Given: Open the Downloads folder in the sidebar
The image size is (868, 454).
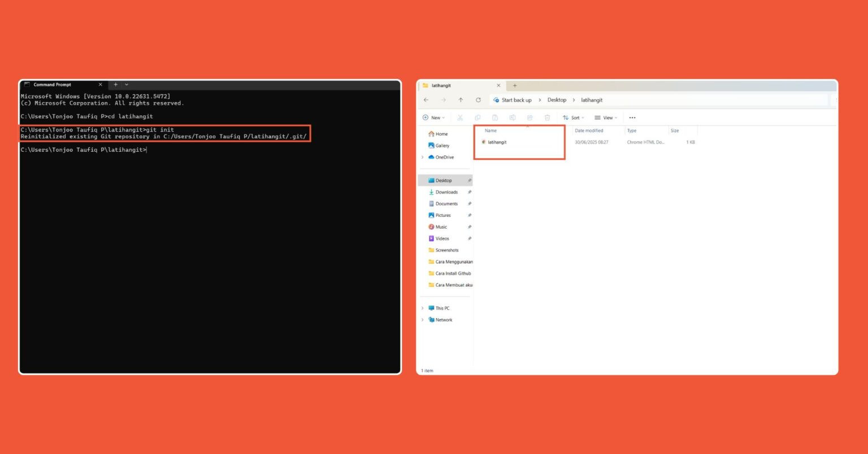Looking at the screenshot, I should coord(446,192).
